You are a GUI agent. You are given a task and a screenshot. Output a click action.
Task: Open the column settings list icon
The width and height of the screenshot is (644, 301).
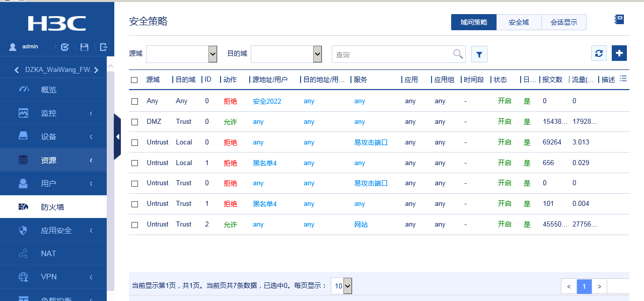click(623, 79)
